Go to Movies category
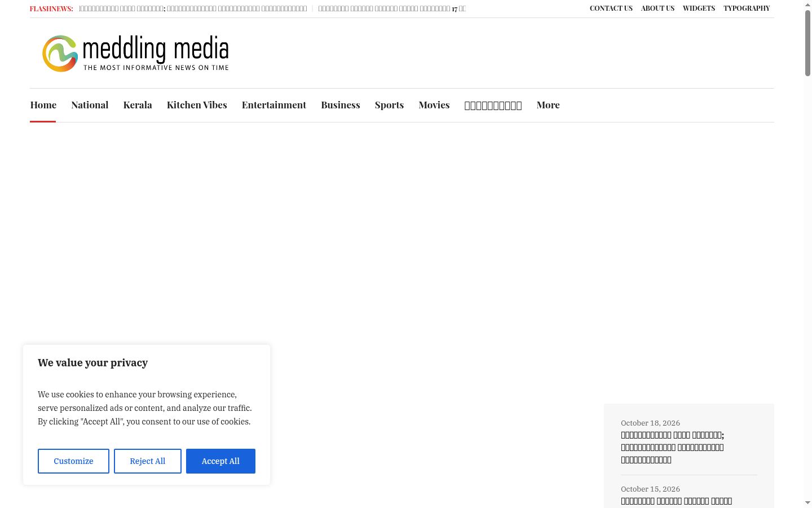 (434, 105)
